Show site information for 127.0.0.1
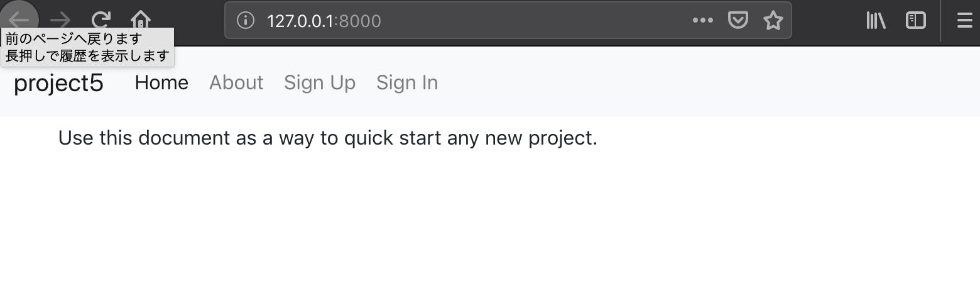Image resolution: width=980 pixels, height=298 pixels. [245, 21]
